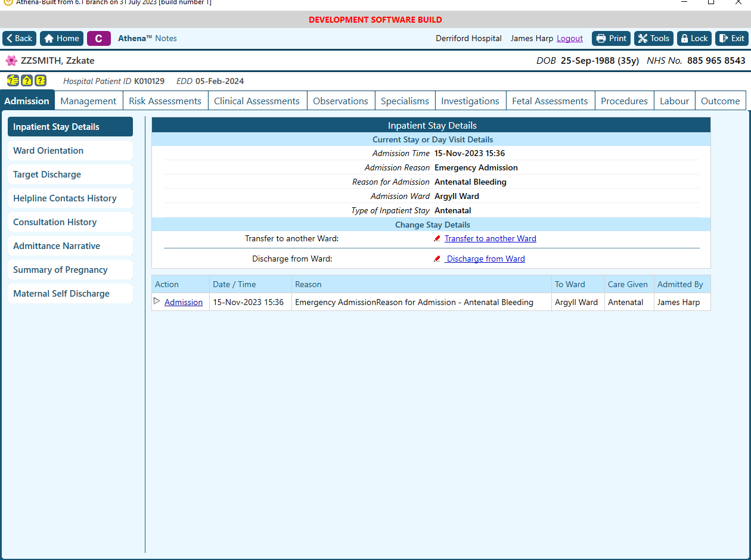
Task: Open the Tools menu
Action: coord(654,38)
